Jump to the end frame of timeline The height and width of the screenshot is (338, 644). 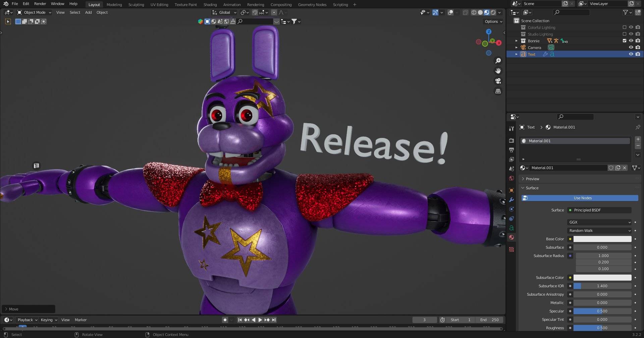click(x=274, y=320)
